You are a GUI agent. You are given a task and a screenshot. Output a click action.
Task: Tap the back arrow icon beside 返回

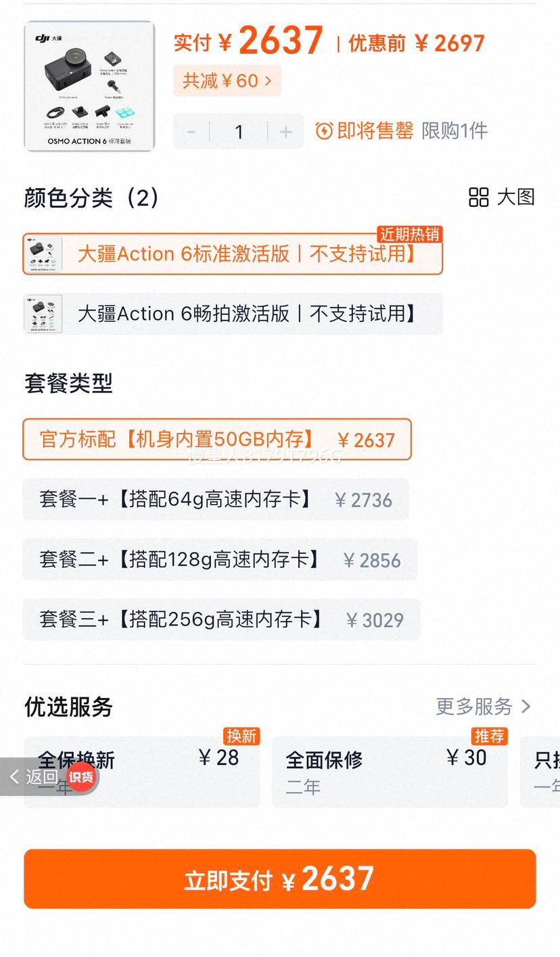15,776
